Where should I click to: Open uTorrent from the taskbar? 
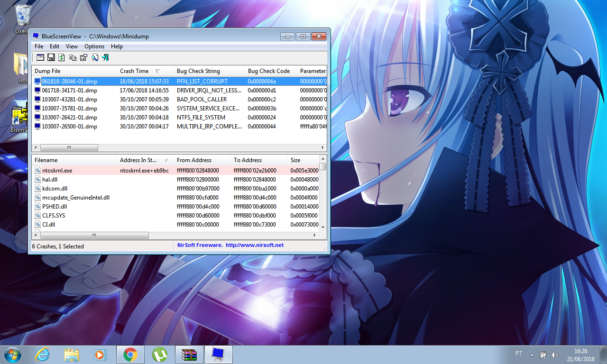click(x=160, y=354)
